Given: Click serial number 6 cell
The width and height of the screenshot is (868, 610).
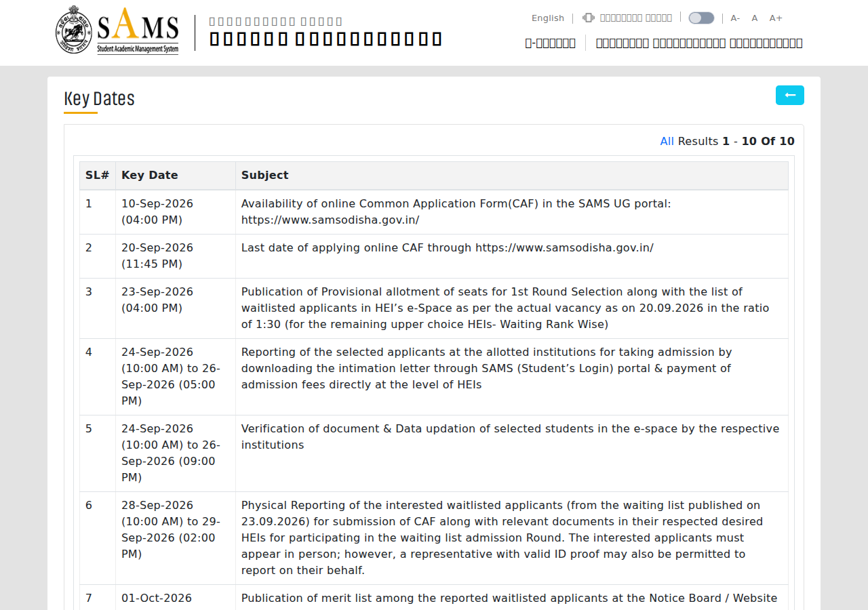Looking at the screenshot, I should pyautogui.click(x=98, y=538).
